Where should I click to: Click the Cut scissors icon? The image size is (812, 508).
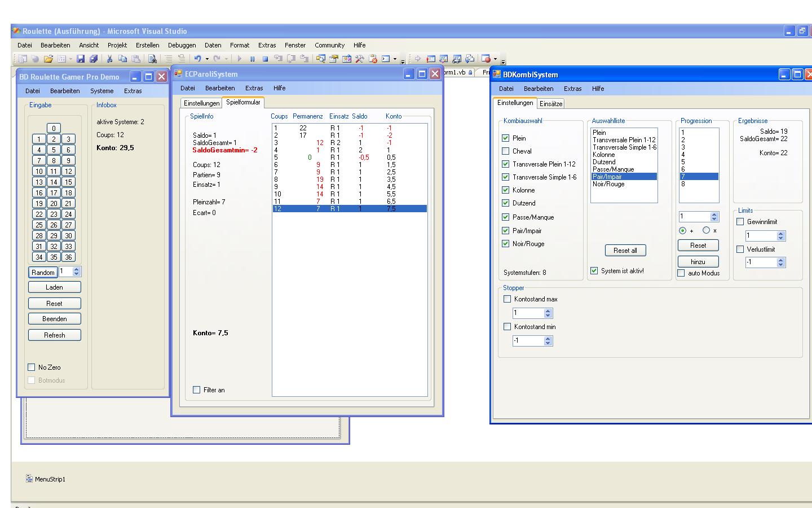click(x=109, y=59)
